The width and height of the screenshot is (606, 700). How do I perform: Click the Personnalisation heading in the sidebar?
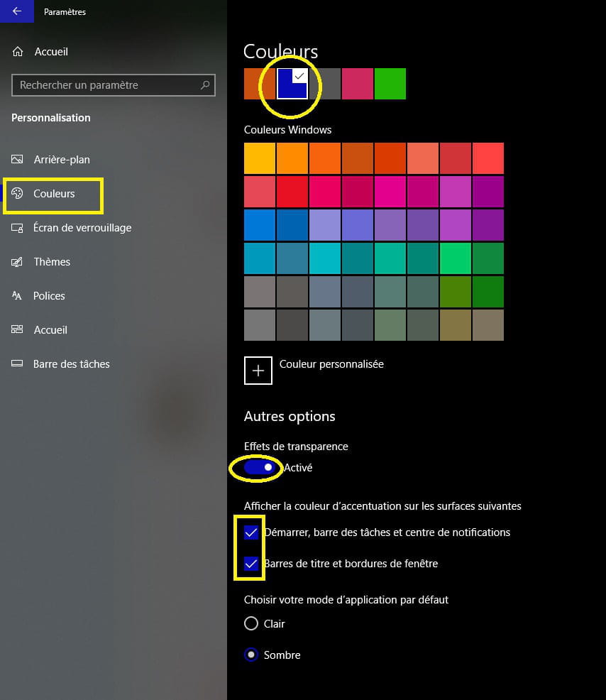51,118
